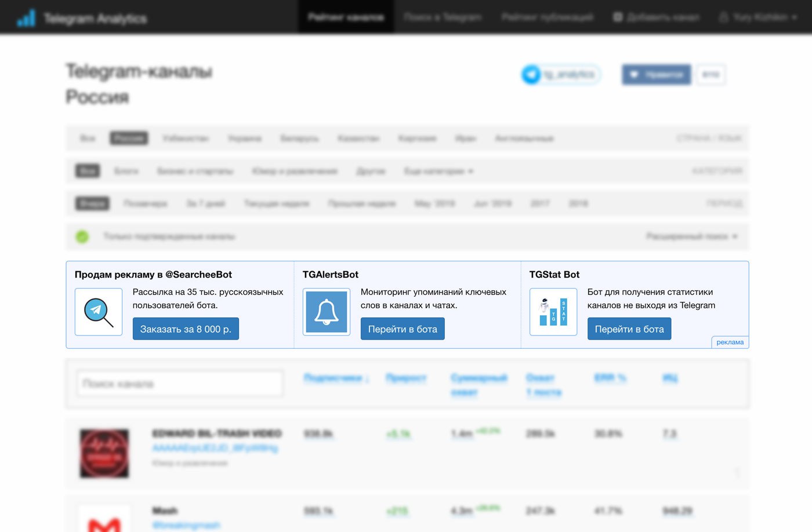Select the Россия country filter

coord(129,138)
